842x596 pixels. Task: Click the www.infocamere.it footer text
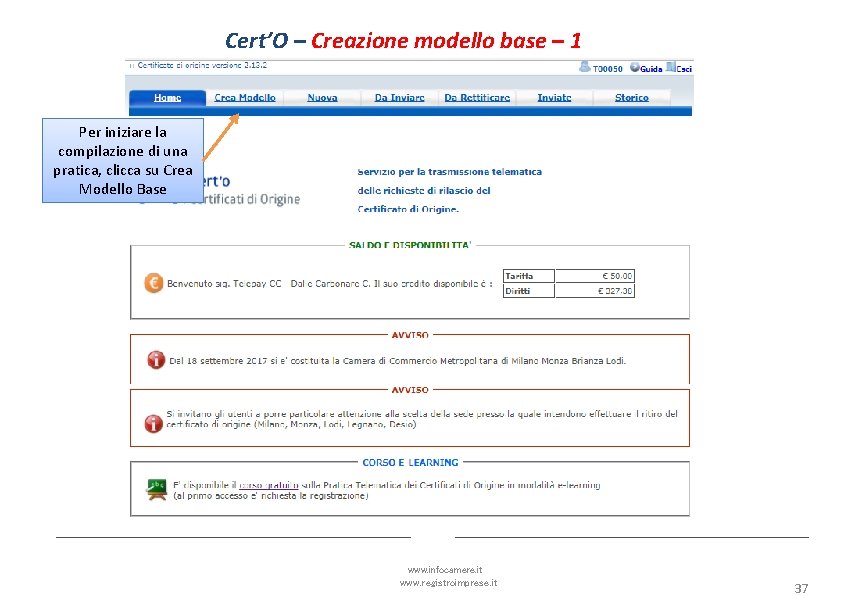(x=445, y=570)
